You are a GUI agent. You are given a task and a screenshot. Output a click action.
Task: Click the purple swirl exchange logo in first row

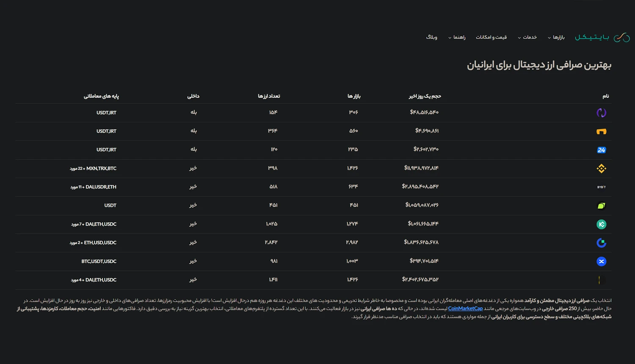click(601, 113)
